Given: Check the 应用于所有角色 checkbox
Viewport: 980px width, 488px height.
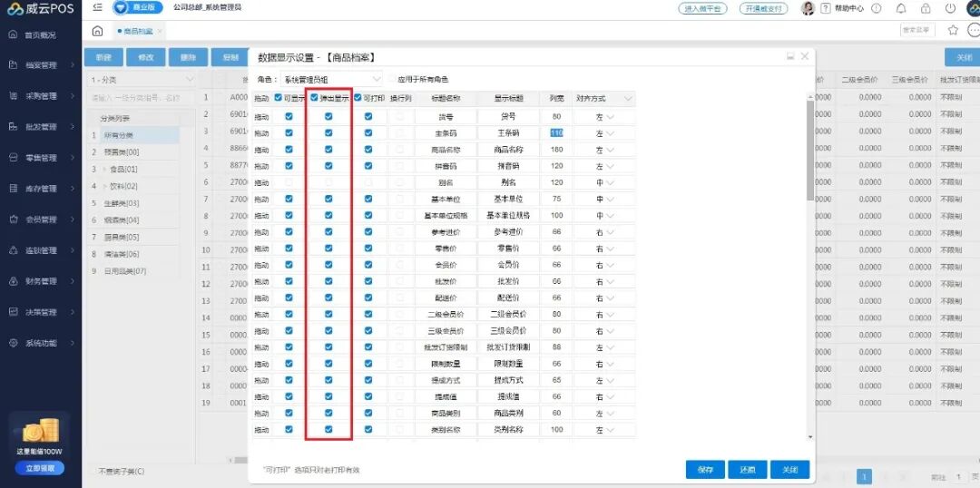Looking at the screenshot, I should pyautogui.click(x=392, y=80).
